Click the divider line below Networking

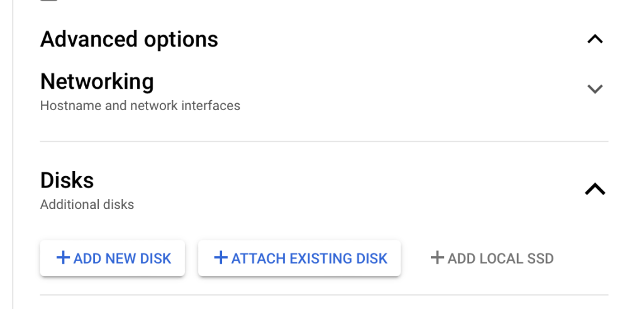pos(324,142)
